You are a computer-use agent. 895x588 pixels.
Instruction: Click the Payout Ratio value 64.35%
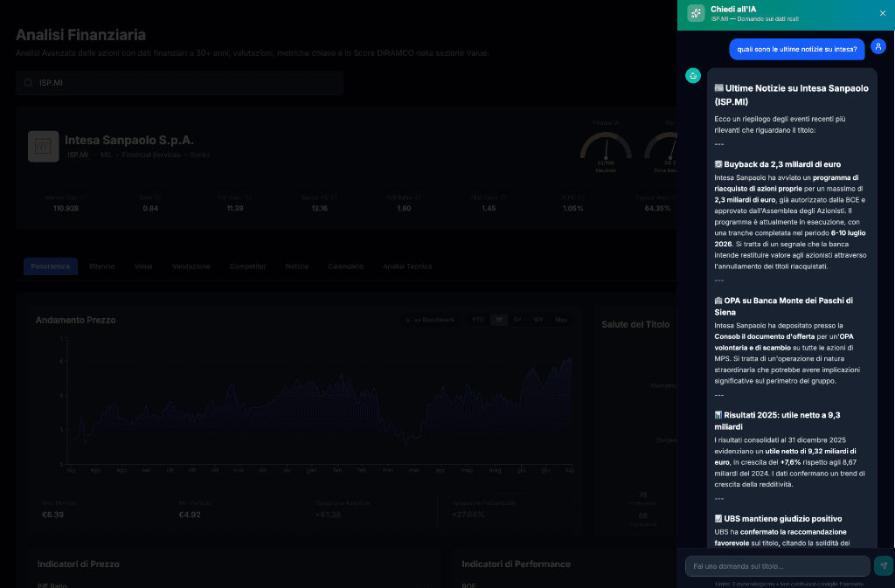coord(657,208)
